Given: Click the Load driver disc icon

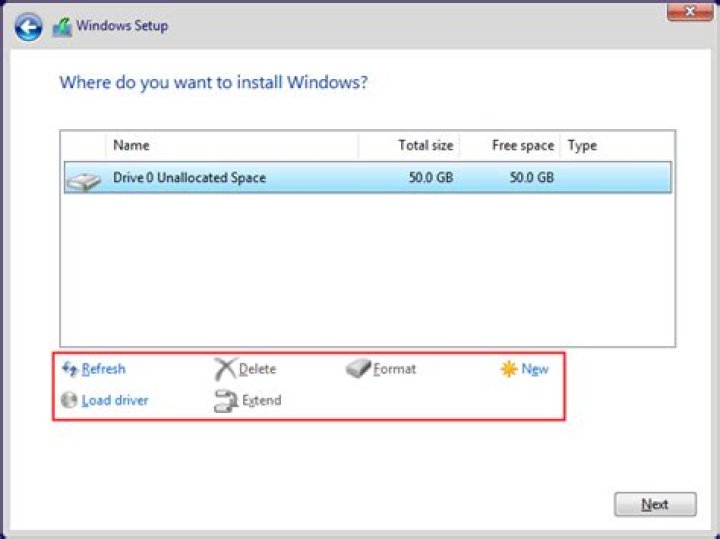Looking at the screenshot, I should (69, 400).
